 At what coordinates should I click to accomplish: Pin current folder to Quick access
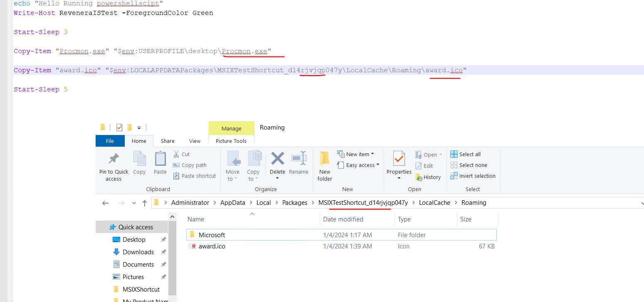(x=113, y=165)
